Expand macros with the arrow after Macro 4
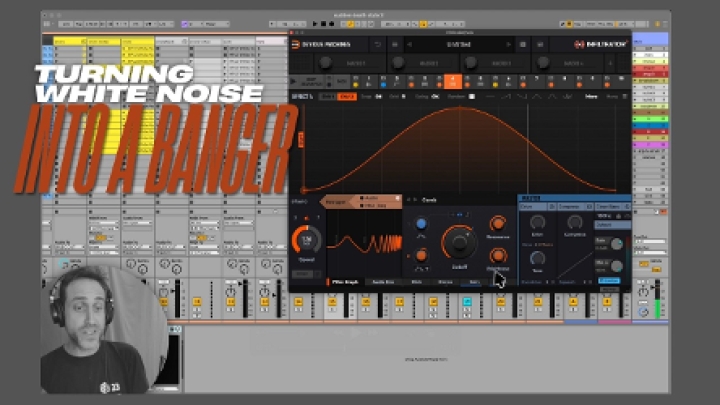 (x=610, y=63)
